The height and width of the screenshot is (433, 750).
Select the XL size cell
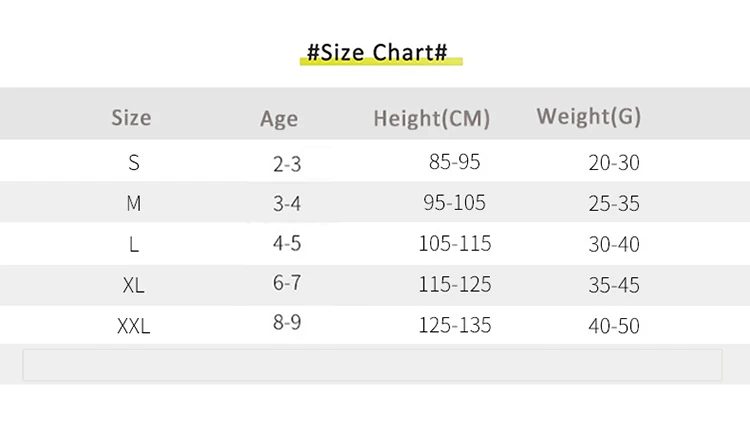pos(134,285)
